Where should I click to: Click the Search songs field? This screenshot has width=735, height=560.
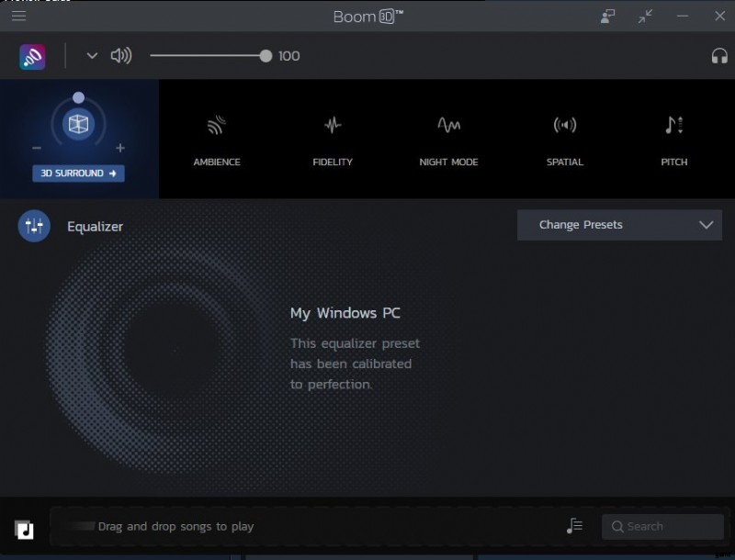coord(663,526)
